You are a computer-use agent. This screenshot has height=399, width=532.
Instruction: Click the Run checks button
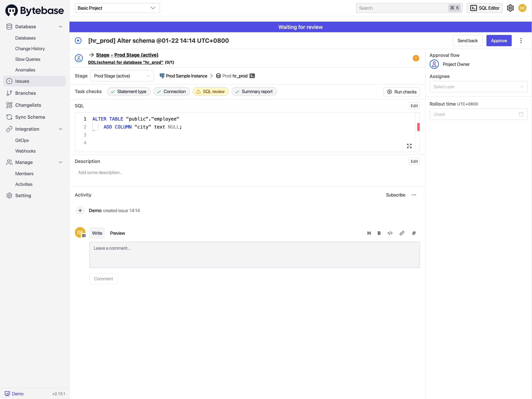(401, 92)
